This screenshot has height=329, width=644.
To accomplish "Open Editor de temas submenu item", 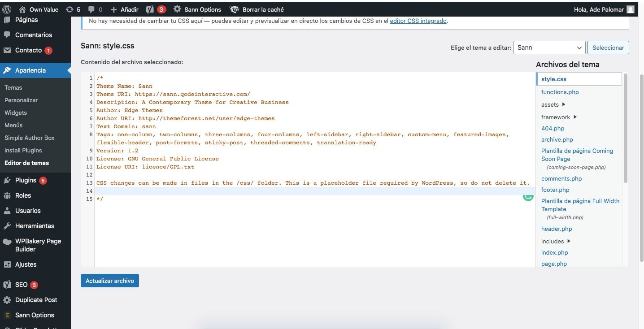I will [27, 163].
